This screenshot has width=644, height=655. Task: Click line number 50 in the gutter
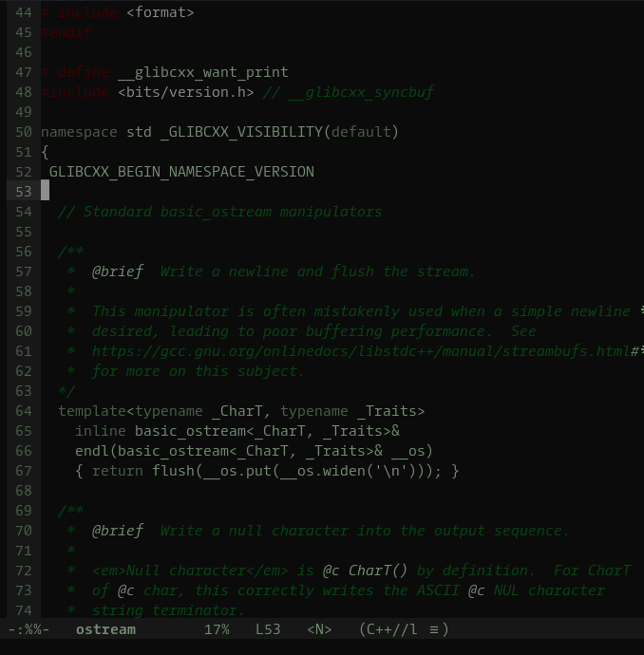point(24,132)
